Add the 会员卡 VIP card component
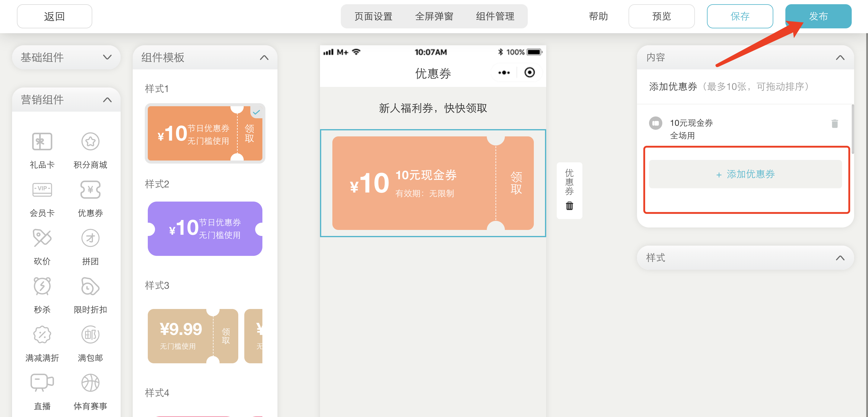868x417 pixels. tap(42, 190)
